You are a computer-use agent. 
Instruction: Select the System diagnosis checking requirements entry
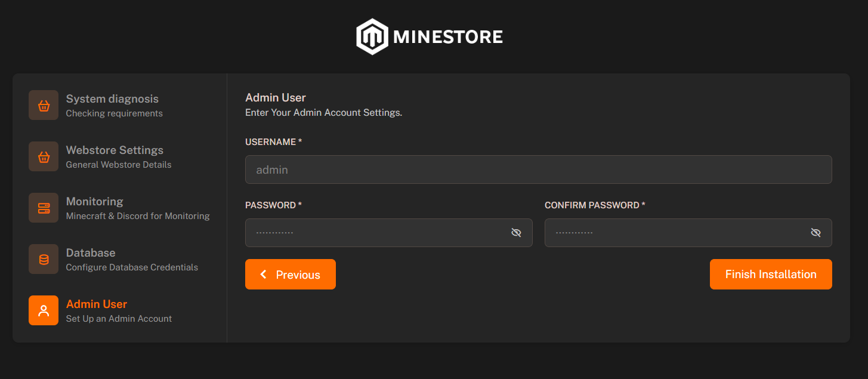click(112, 105)
